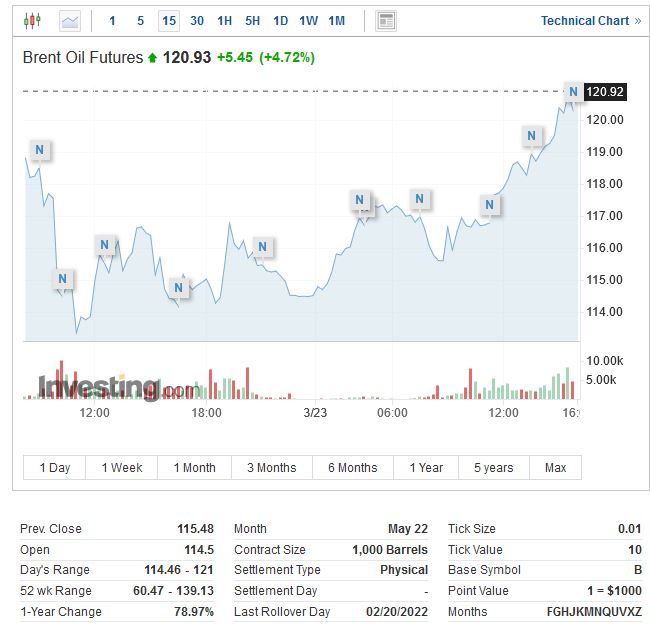Set the chart interval to 1 minute
Screen dimensions: 650x641
tap(112, 21)
